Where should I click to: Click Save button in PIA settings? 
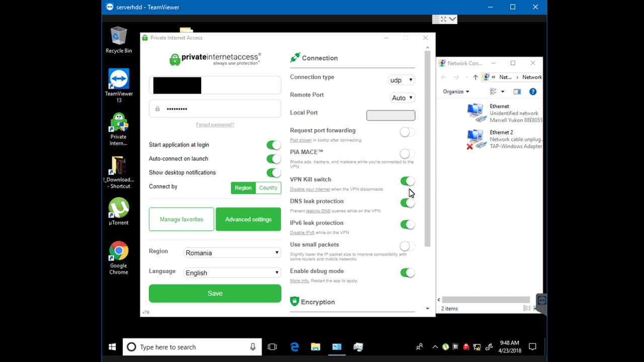[215, 294]
